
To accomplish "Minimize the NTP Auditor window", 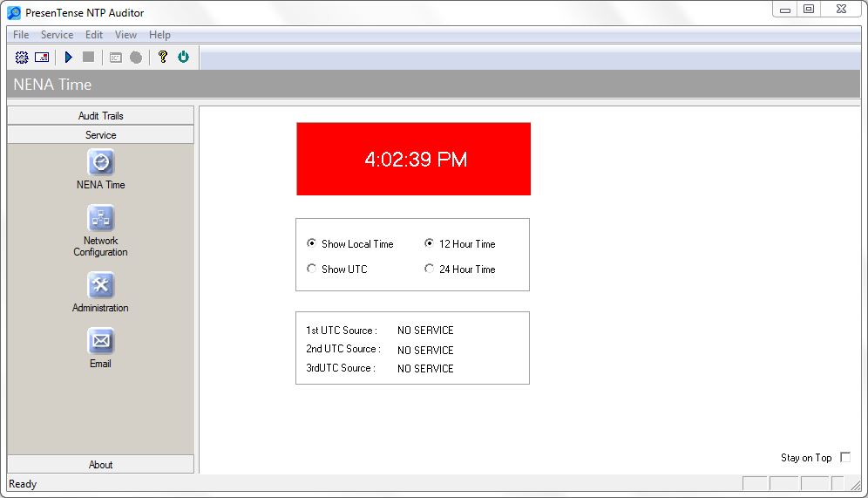I will click(785, 10).
